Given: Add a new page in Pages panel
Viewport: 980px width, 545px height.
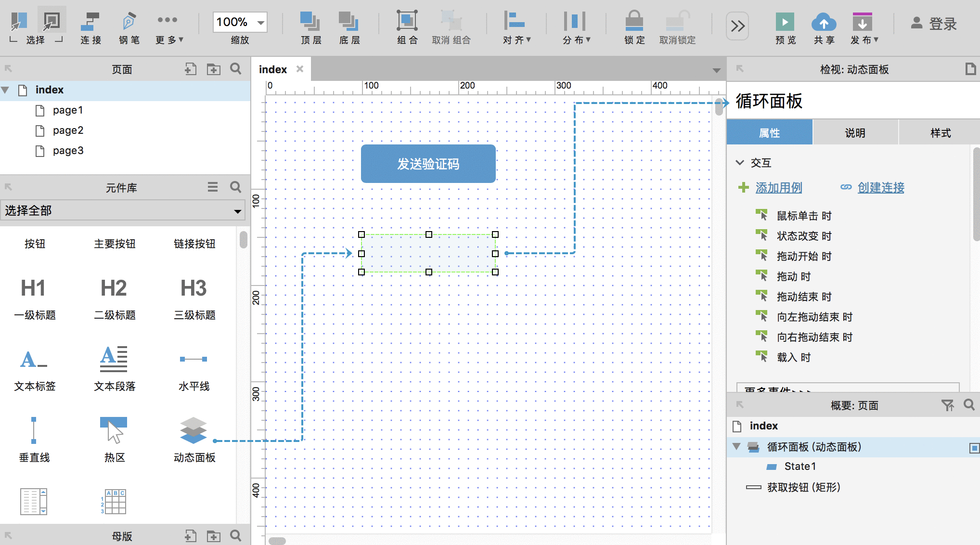Looking at the screenshot, I should point(191,69).
